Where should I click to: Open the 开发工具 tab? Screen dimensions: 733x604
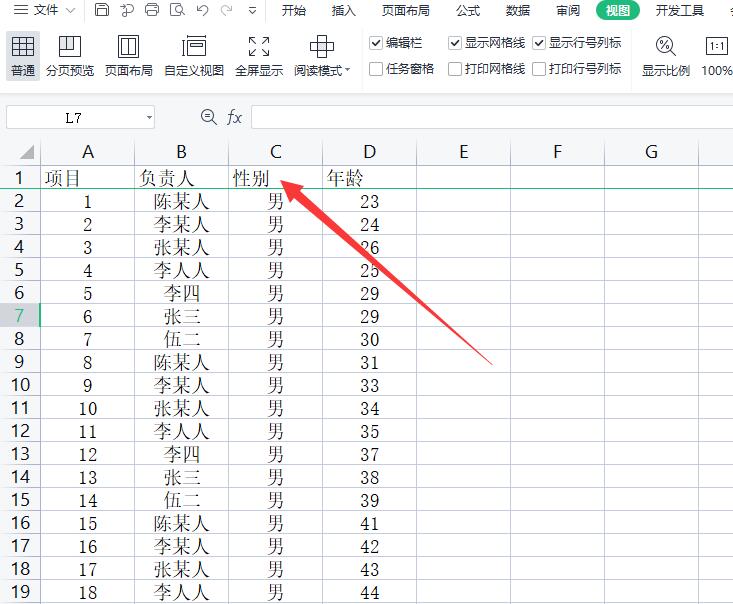click(679, 10)
